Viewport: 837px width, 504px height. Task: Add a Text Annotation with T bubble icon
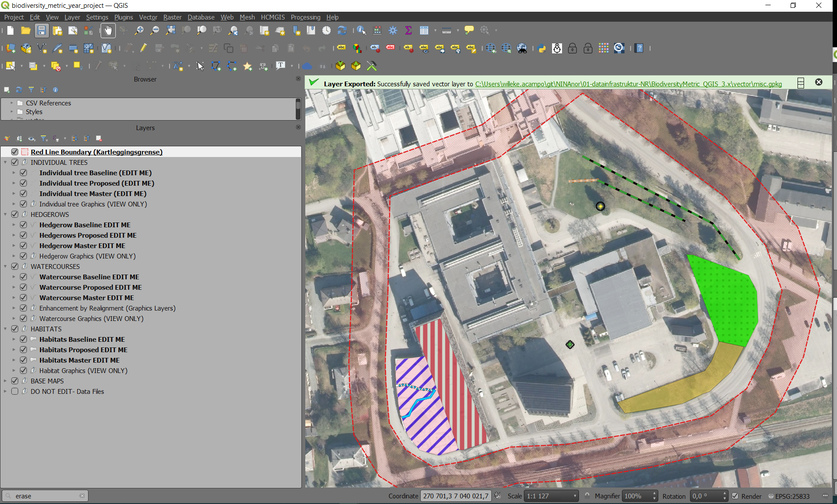(281, 66)
